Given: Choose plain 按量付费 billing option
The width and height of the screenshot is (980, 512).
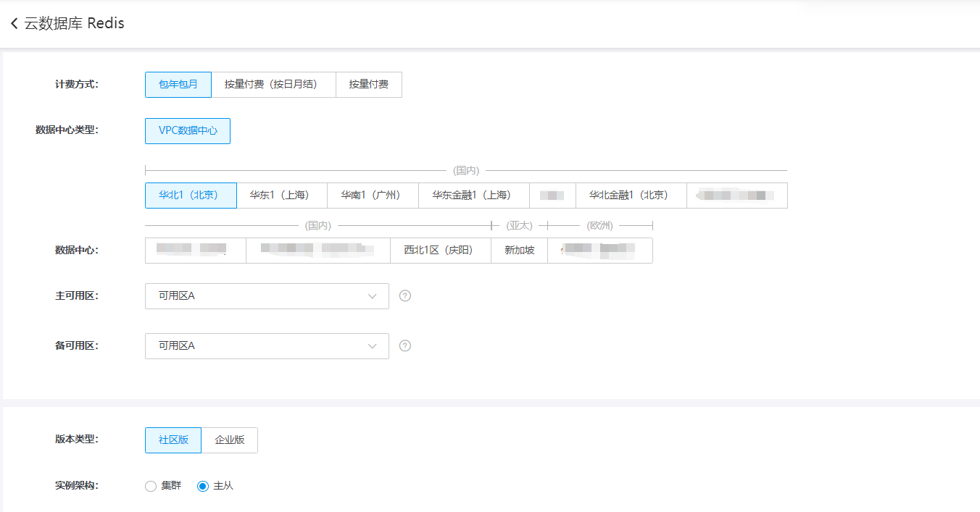Looking at the screenshot, I should [368, 84].
